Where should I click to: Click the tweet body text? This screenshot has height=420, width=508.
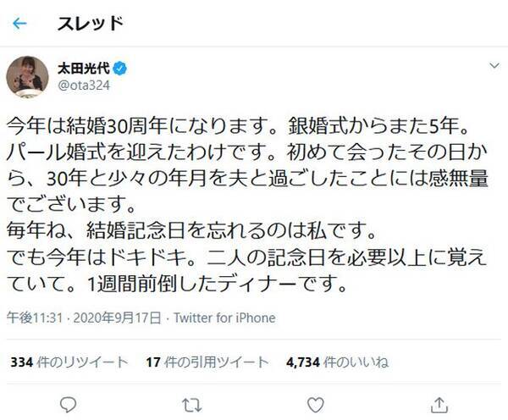click(246, 203)
